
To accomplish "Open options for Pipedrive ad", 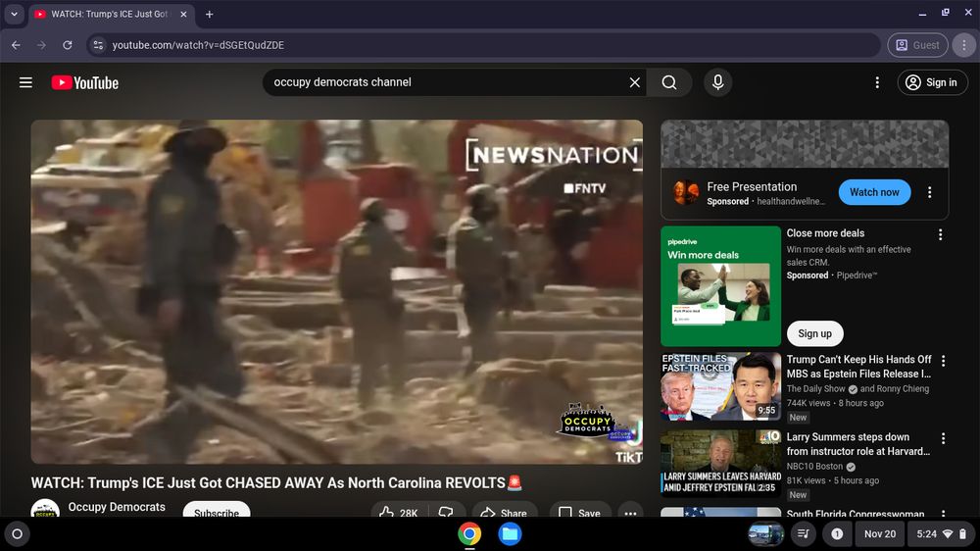I will [940, 234].
